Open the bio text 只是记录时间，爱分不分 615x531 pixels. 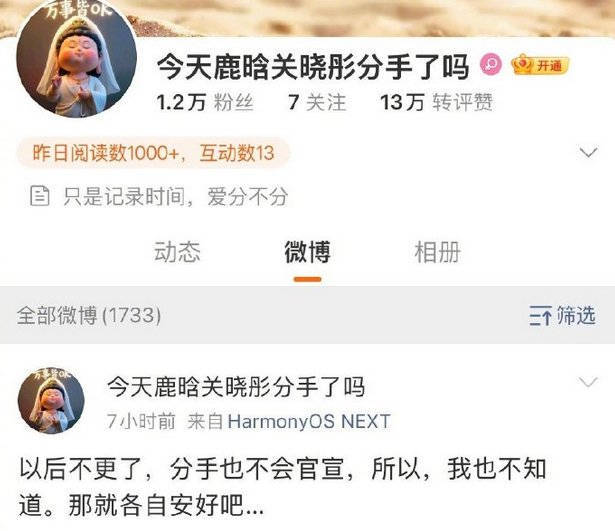[x=176, y=196]
